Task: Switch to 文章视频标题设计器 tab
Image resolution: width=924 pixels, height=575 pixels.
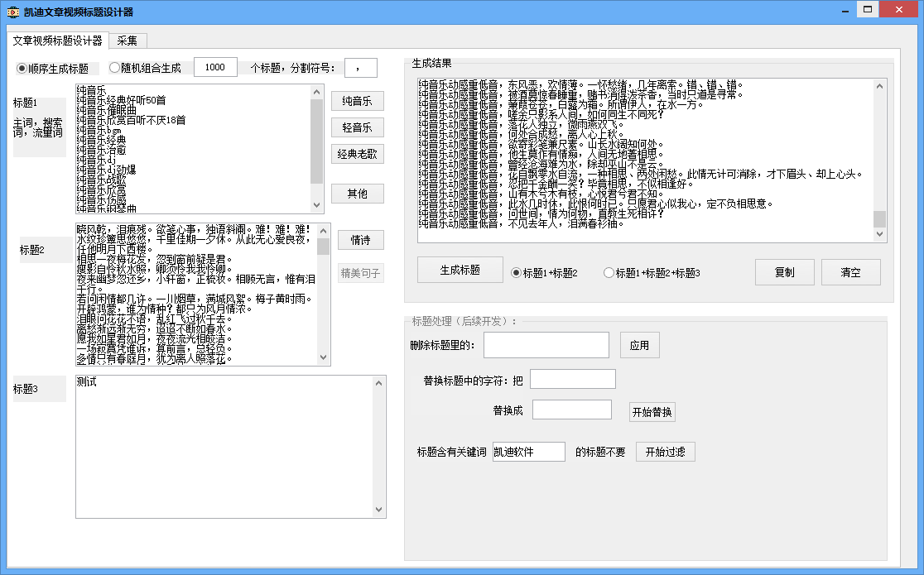Action: point(58,41)
